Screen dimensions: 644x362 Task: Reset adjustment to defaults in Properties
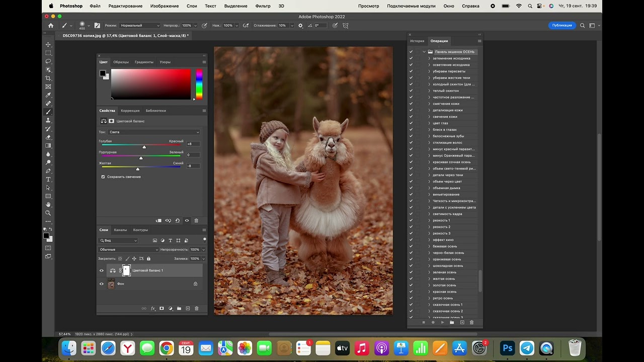pos(177,220)
